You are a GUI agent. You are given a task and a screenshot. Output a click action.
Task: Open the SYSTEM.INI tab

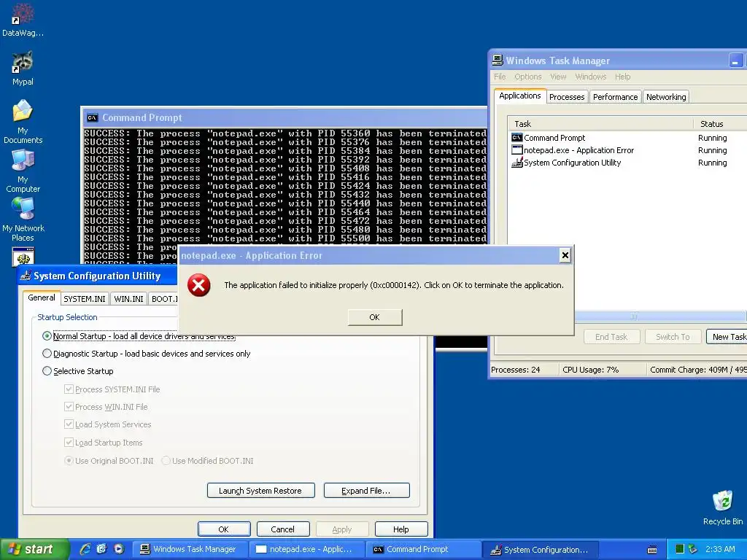point(85,298)
